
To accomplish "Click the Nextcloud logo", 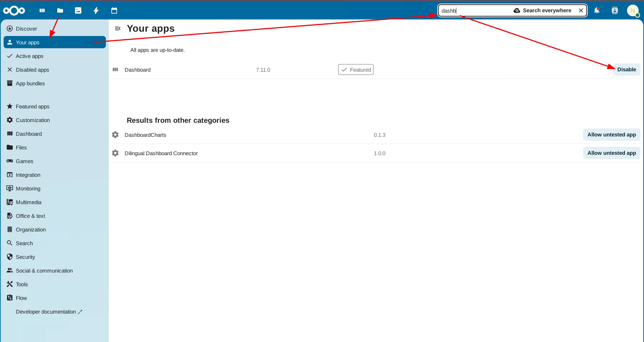I will pyautogui.click(x=14, y=11).
